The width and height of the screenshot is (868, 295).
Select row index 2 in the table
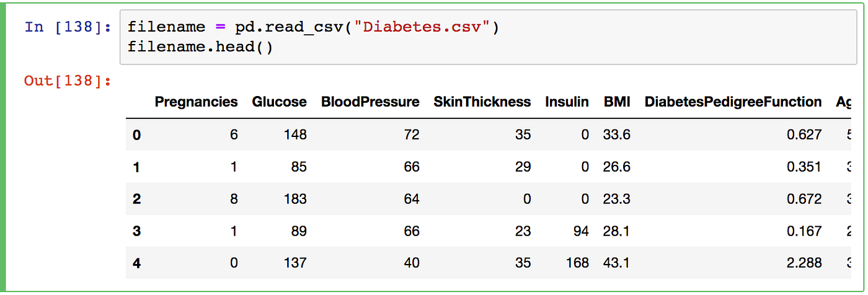[136, 200]
